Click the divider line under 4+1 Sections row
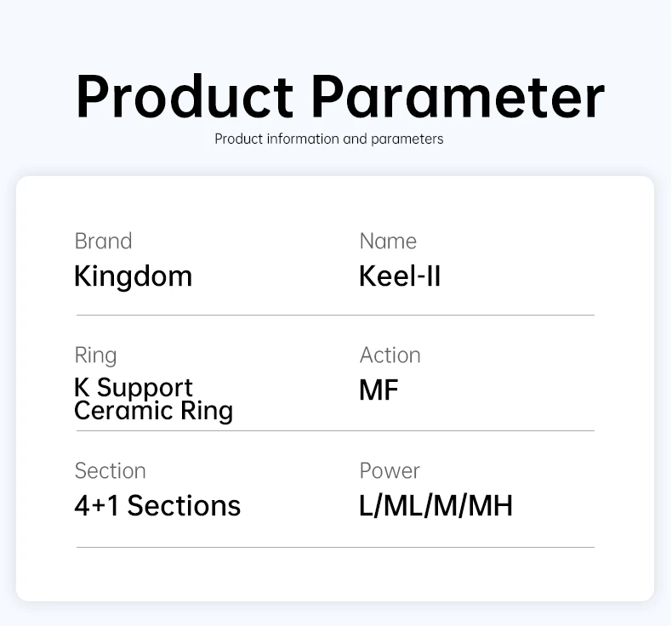Screen dimensions: 672x626 pos(335,548)
